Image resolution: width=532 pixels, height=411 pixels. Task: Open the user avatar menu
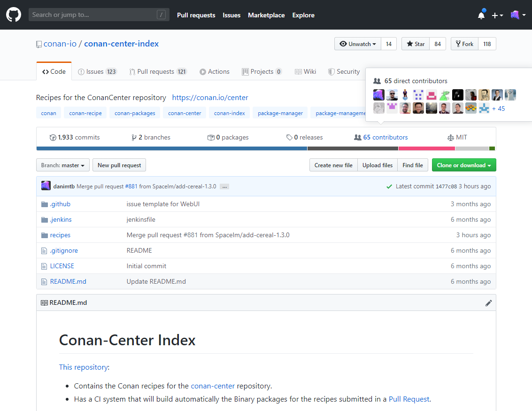click(x=518, y=15)
